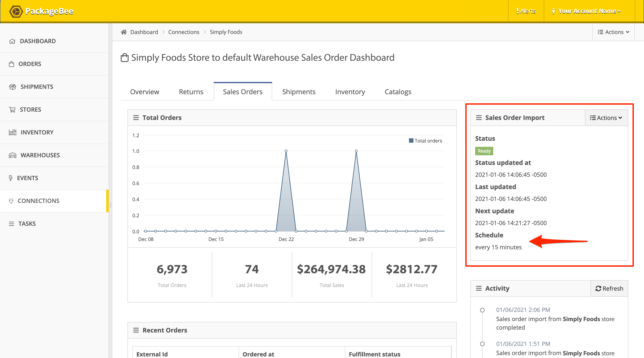Click the Dec 22 chart peak data point

286,151
